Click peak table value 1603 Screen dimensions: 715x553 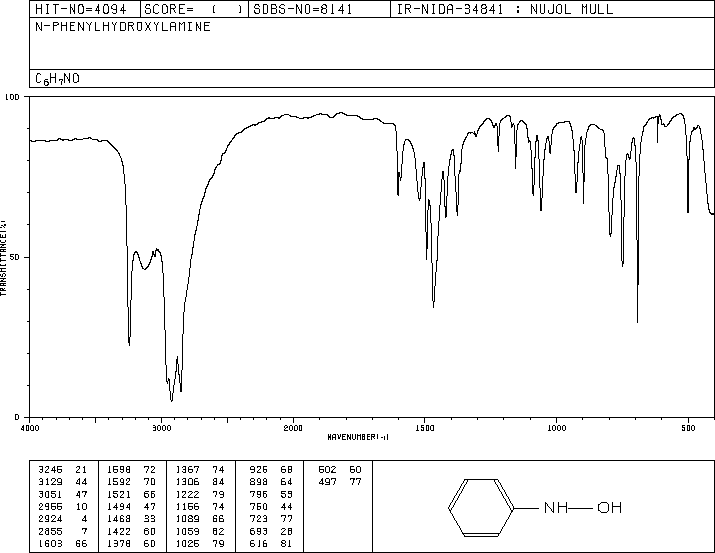(x=50, y=543)
